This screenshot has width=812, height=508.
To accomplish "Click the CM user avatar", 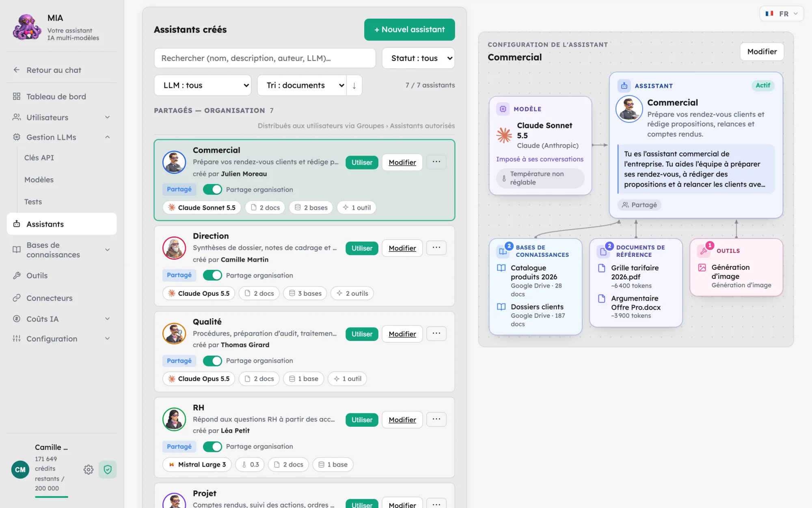I will point(20,469).
